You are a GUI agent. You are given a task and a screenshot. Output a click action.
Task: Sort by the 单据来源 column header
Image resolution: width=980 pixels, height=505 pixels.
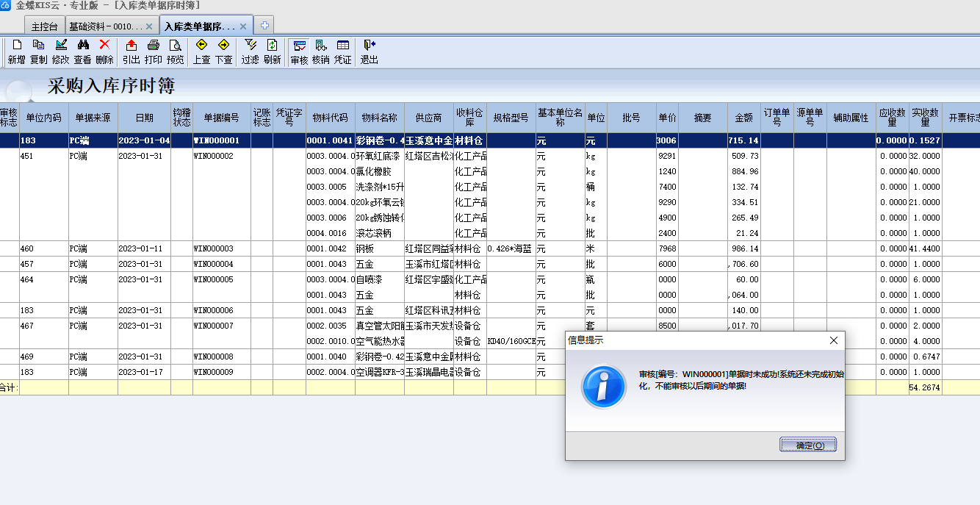click(93, 118)
